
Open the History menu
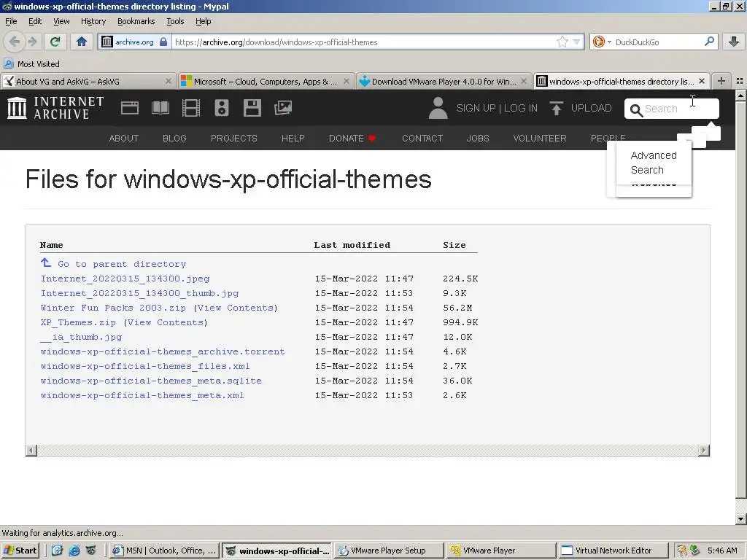pos(93,21)
